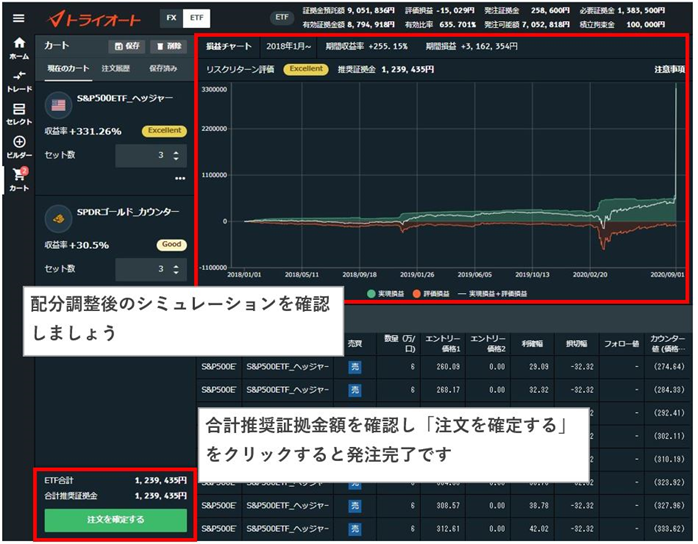The height and width of the screenshot is (544, 698).
Task: Save the cart with 保存 button
Action: (x=127, y=46)
